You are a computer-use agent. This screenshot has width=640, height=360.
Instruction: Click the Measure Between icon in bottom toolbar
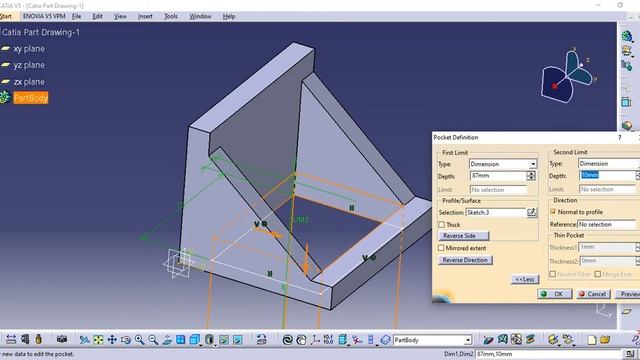[x=11, y=339]
